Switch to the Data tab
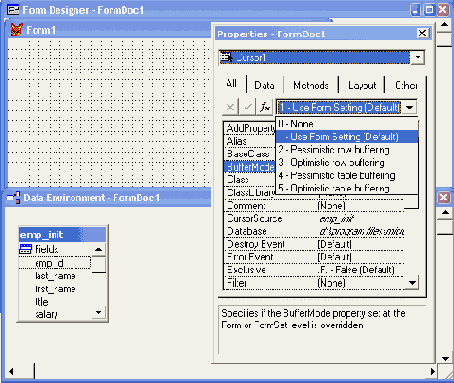Image resolution: width=454 pixels, height=383 pixels. [264, 85]
